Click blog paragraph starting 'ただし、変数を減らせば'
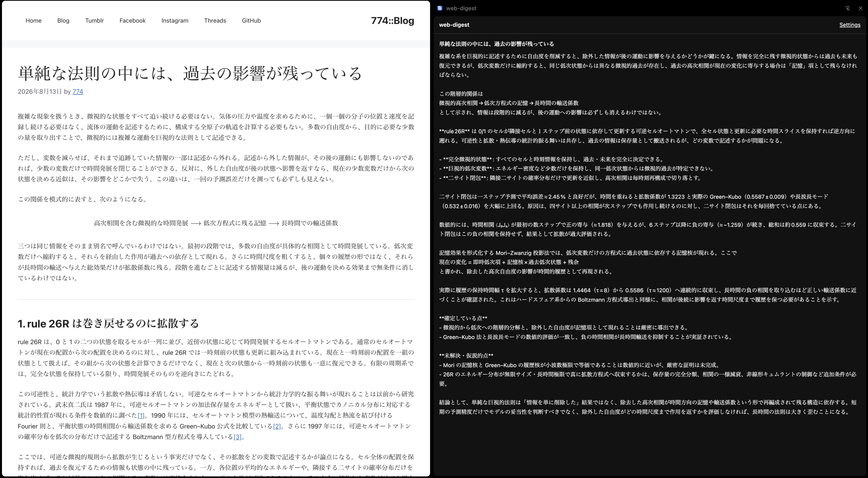Viewport: 868px width, 478px height. tap(216, 168)
